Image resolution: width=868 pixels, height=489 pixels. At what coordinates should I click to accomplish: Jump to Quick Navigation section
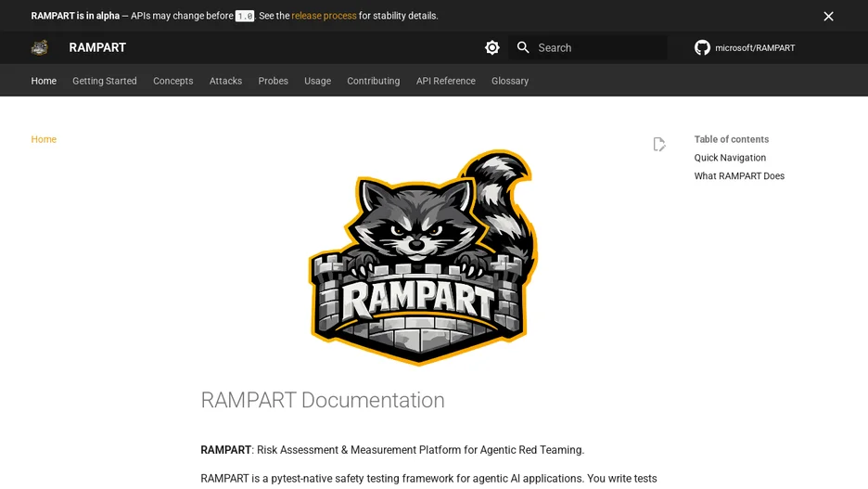(x=730, y=158)
